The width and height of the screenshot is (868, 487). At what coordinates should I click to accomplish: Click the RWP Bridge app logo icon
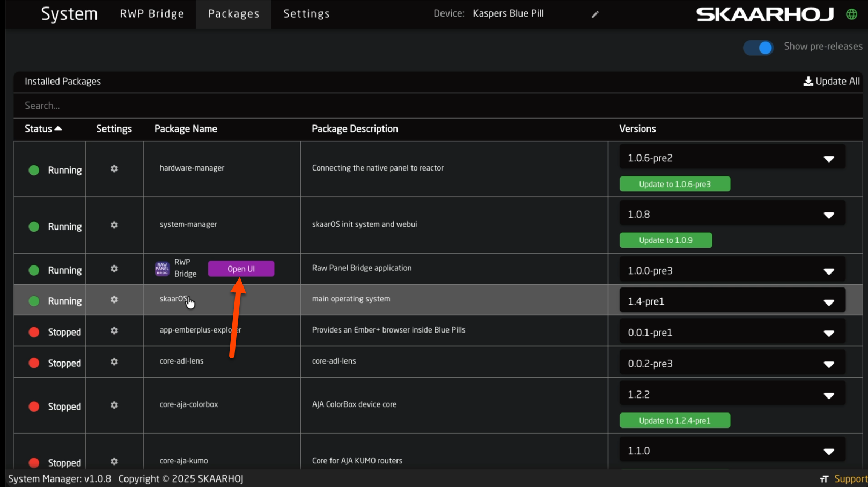(x=162, y=269)
